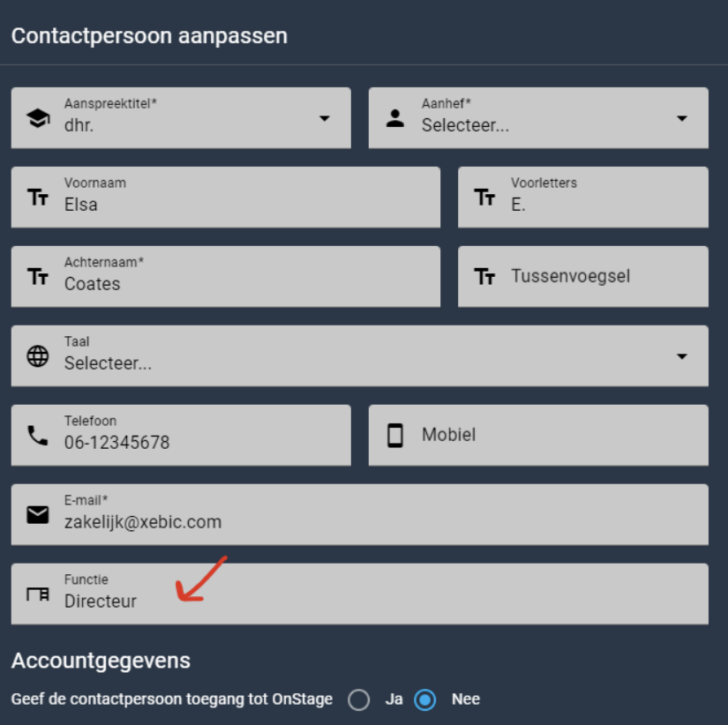Select the Nee radio button for OnStage access
The height and width of the screenshot is (725, 728).
coord(424,699)
